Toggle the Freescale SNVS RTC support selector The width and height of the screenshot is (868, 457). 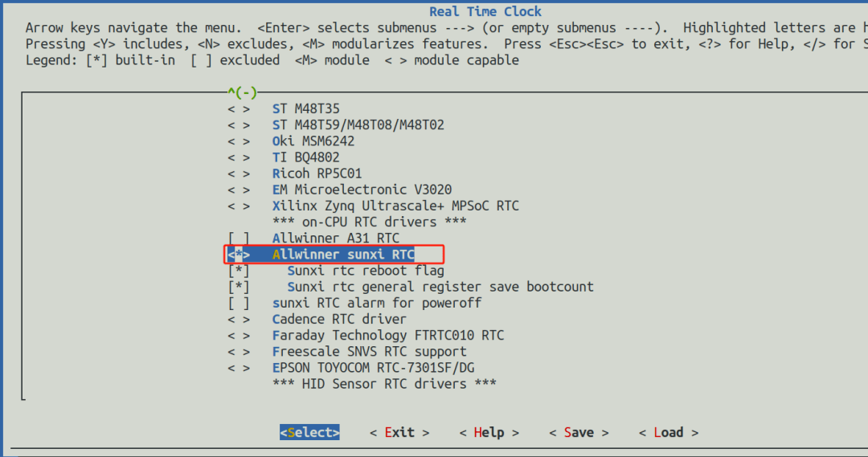[x=239, y=352]
